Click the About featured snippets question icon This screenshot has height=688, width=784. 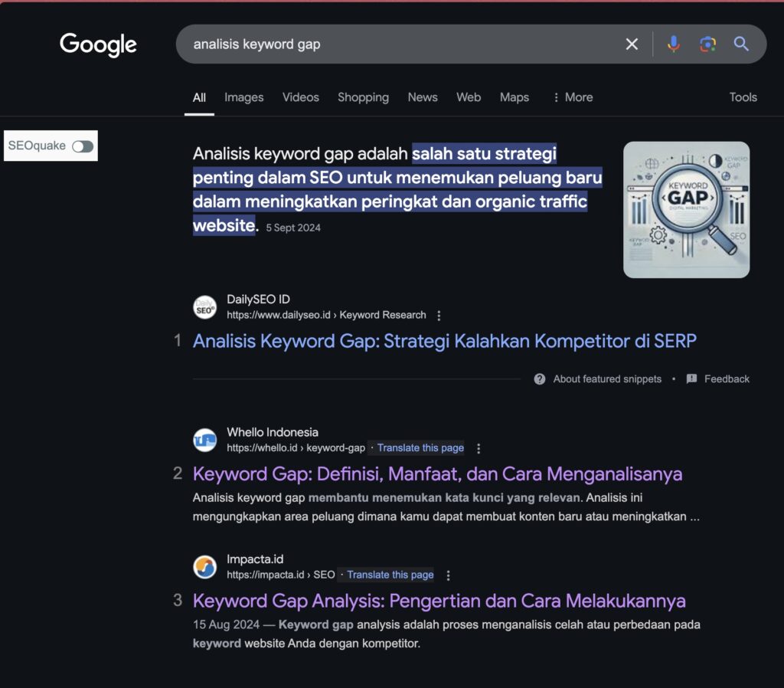[x=540, y=378]
